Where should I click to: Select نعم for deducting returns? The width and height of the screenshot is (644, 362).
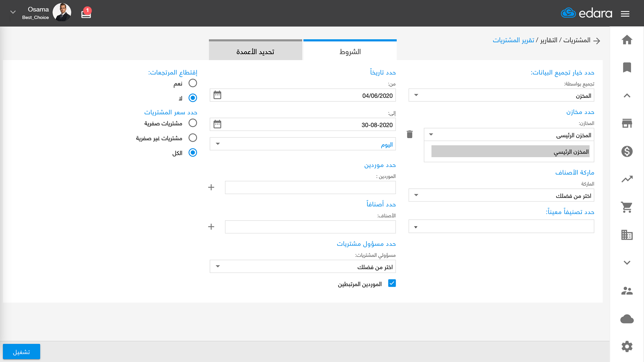[x=193, y=83]
